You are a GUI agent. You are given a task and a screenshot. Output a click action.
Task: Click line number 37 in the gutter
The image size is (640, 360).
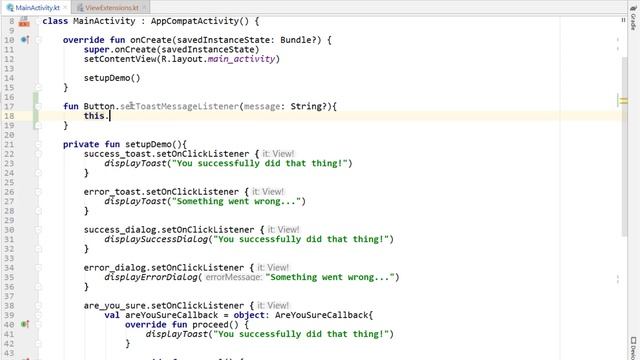click(9, 296)
